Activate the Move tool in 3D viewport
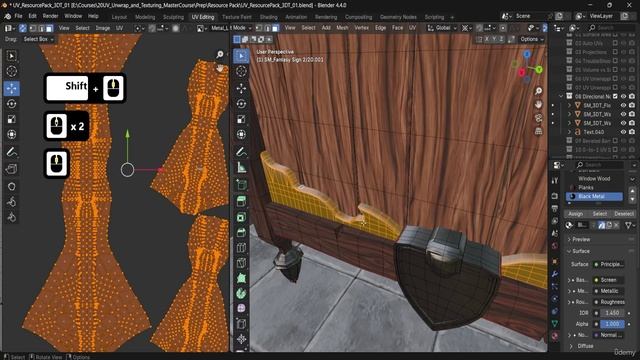This screenshot has height=360, width=640. click(241, 88)
